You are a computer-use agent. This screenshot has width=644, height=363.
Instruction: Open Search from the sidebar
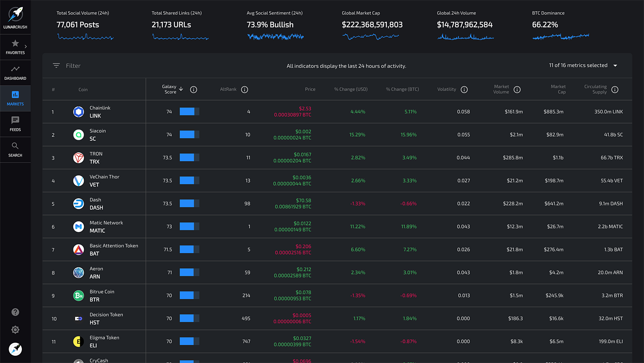[15, 146]
